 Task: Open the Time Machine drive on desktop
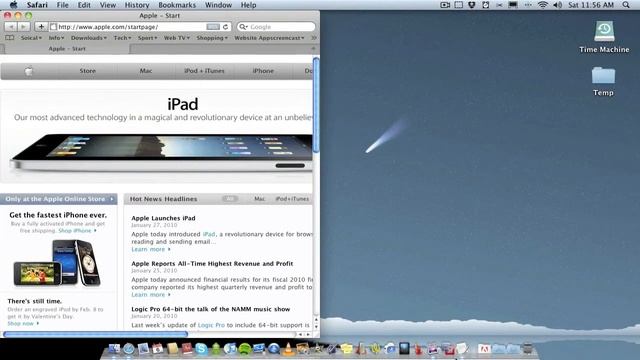[x=604, y=37]
